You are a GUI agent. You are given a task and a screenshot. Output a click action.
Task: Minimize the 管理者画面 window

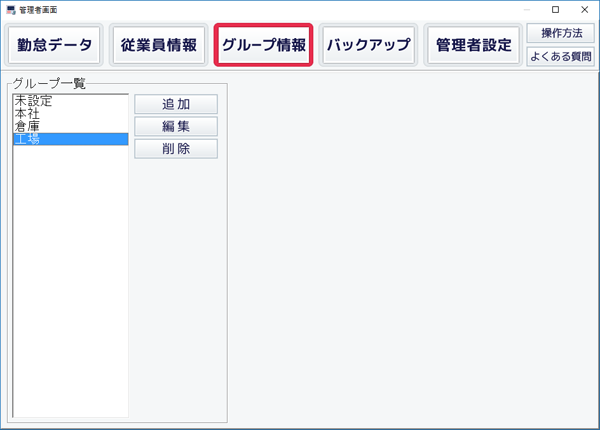tap(527, 9)
